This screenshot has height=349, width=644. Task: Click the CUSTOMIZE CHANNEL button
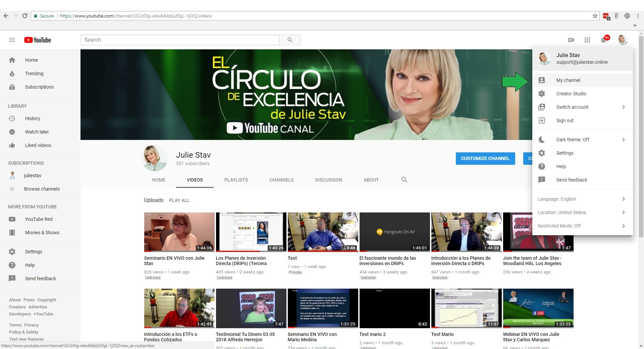coord(485,158)
